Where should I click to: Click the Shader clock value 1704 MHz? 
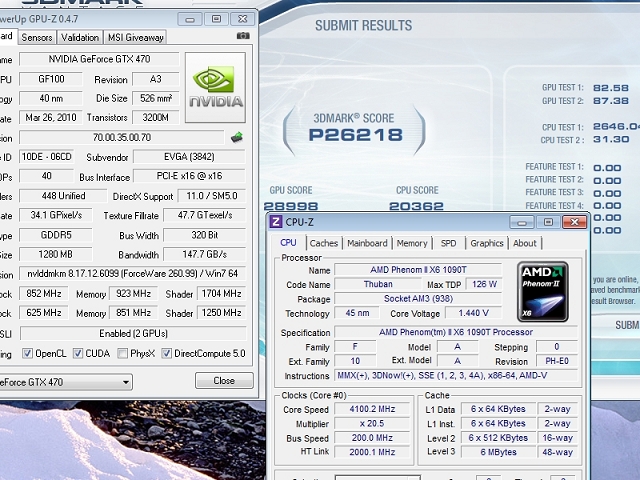pyautogui.click(x=221, y=293)
